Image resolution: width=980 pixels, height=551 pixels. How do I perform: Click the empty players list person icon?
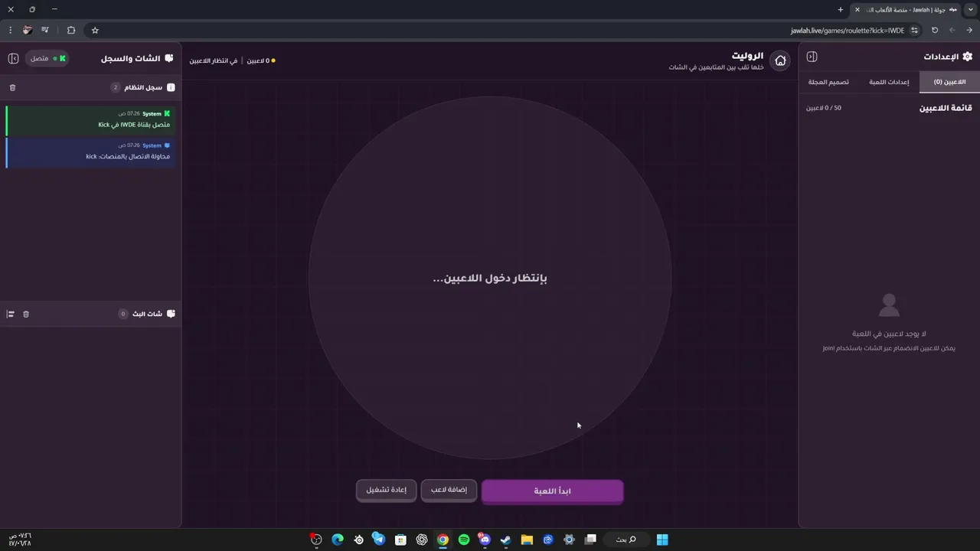(x=889, y=305)
